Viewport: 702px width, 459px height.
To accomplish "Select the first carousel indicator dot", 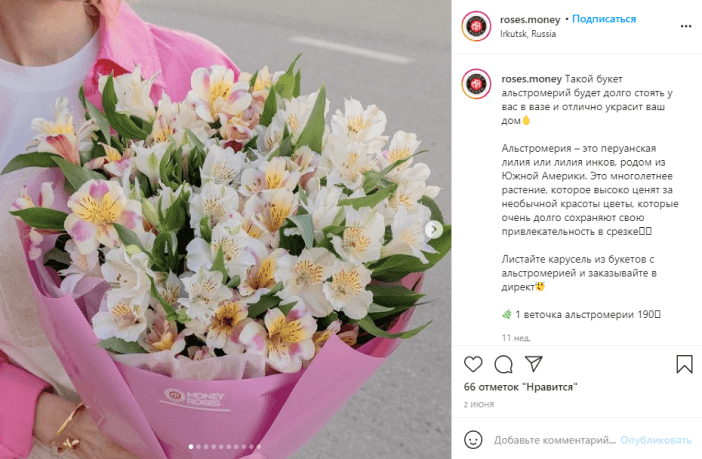I will (x=191, y=446).
